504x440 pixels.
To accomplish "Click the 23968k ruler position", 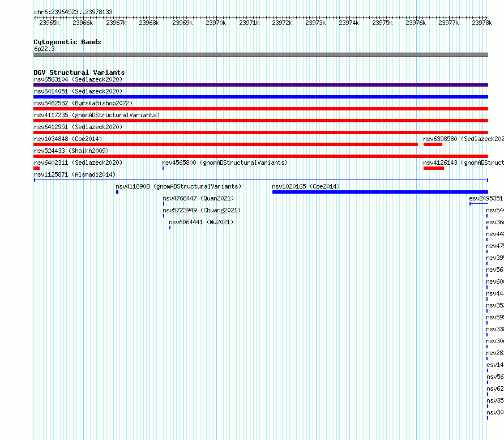I will (x=149, y=23).
